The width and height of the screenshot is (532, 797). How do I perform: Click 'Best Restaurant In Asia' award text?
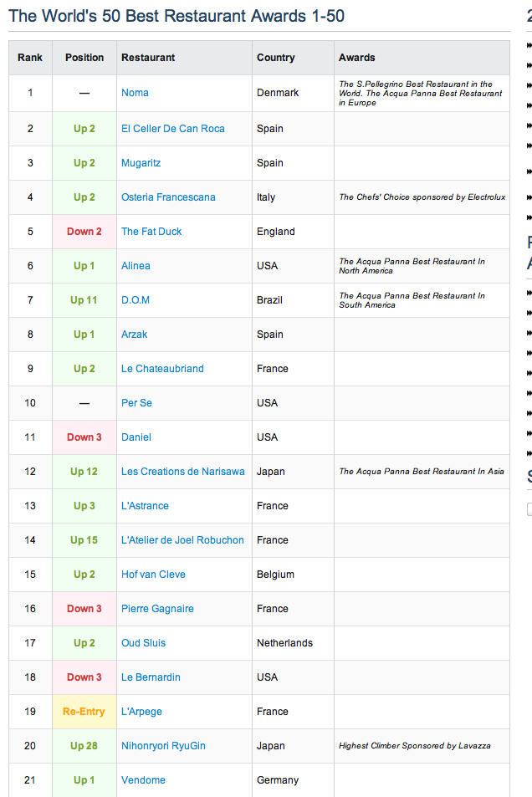pyautogui.click(x=422, y=472)
